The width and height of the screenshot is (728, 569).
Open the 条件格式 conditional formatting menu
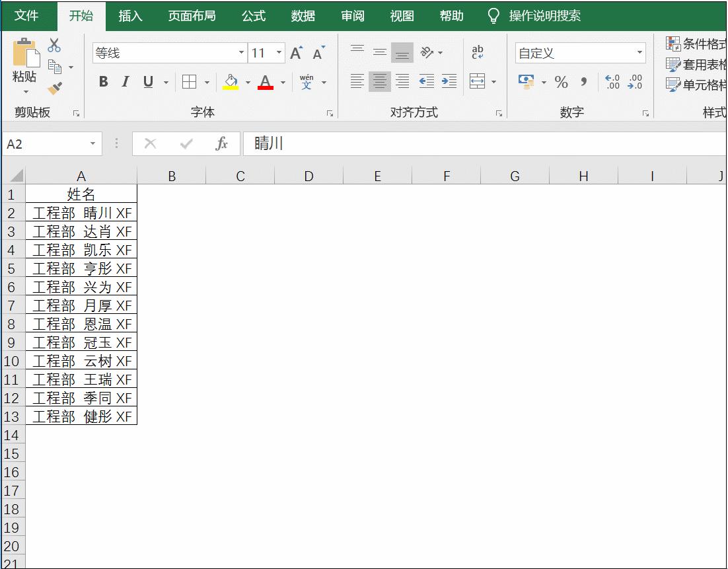[695, 42]
